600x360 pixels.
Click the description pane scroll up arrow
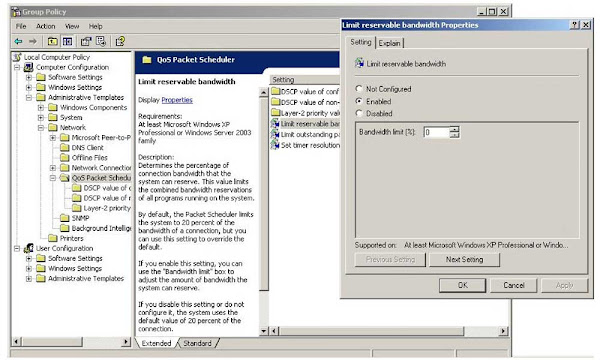point(263,92)
